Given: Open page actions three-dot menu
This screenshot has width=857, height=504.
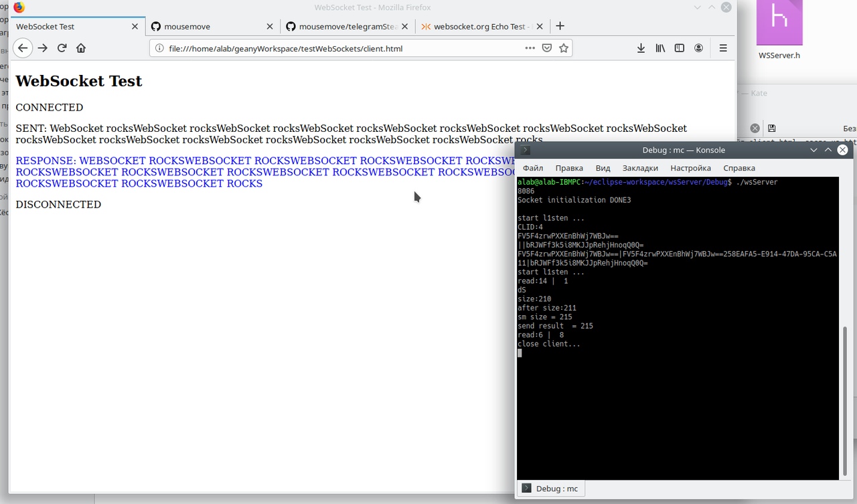Looking at the screenshot, I should pyautogui.click(x=530, y=48).
